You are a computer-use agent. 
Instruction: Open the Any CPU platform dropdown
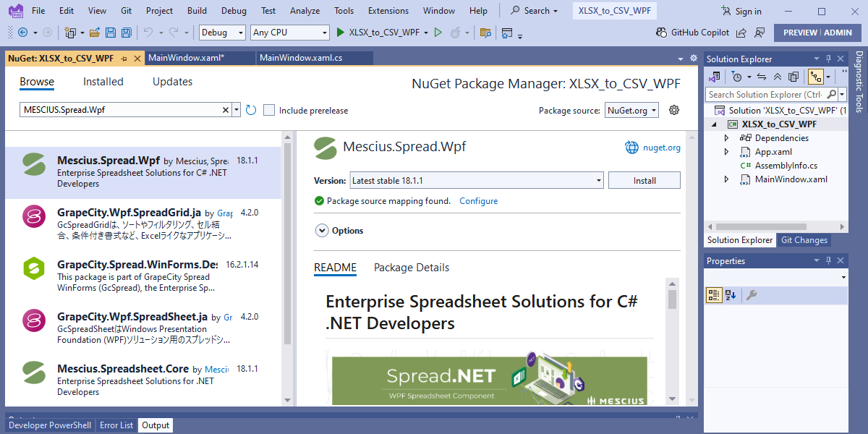290,33
